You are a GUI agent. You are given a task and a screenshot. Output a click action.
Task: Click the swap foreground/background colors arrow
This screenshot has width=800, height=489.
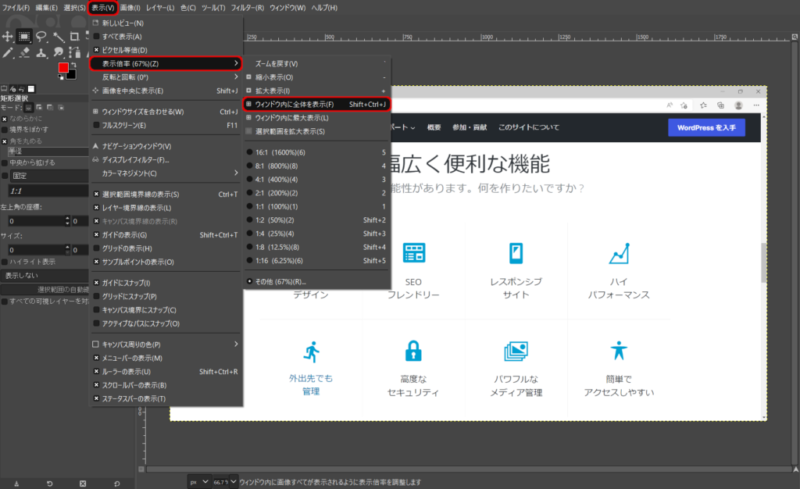(x=73, y=65)
